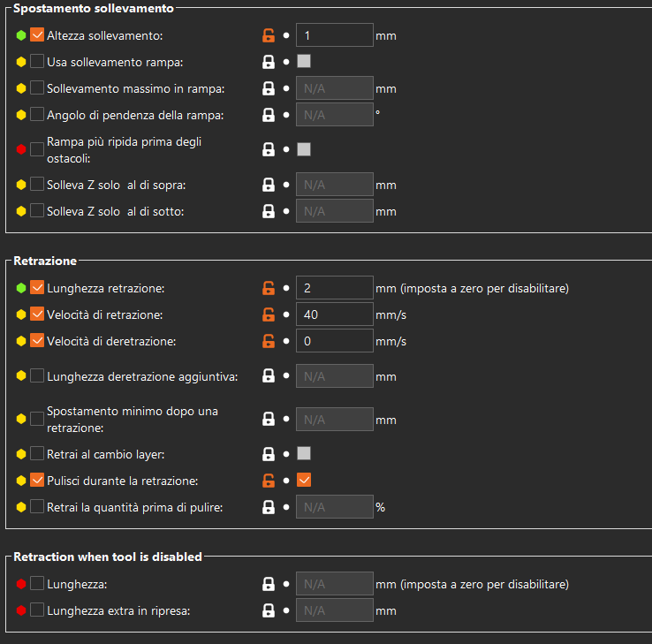This screenshot has width=652, height=644.
Task: Click the orange padlock for Velocità di retrazione
Action: click(x=269, y=314)
